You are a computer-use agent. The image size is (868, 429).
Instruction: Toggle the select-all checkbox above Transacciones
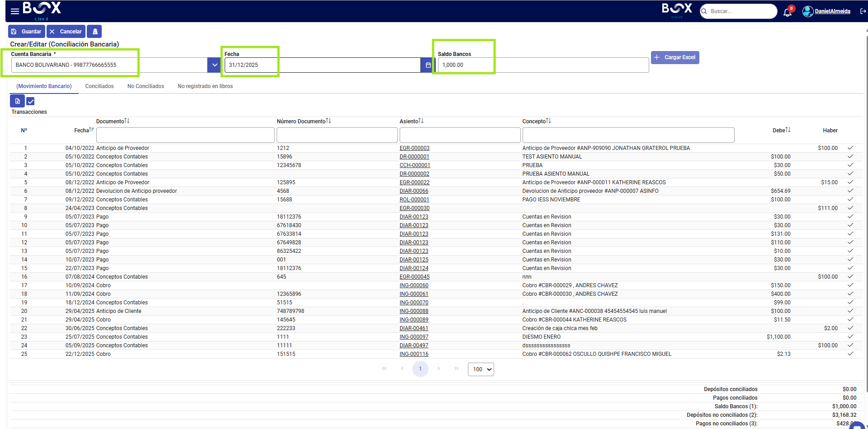[x=30, y=102]
